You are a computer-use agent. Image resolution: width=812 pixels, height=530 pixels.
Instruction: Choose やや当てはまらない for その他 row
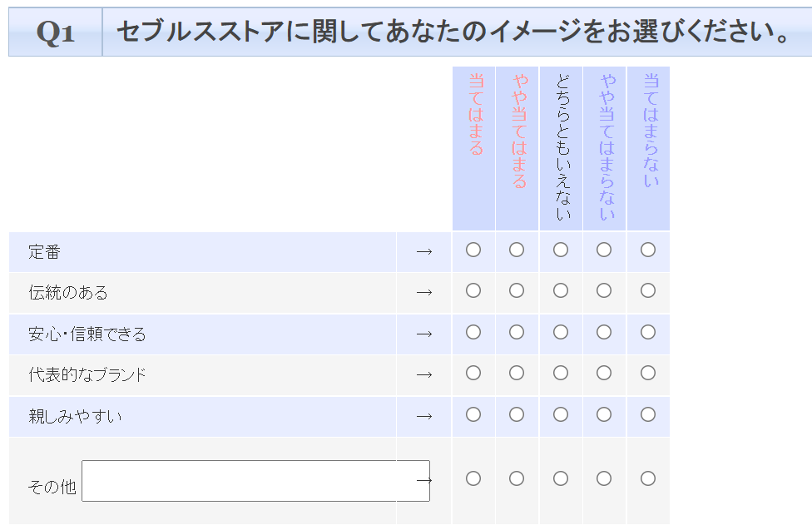[x=604, y=478]
